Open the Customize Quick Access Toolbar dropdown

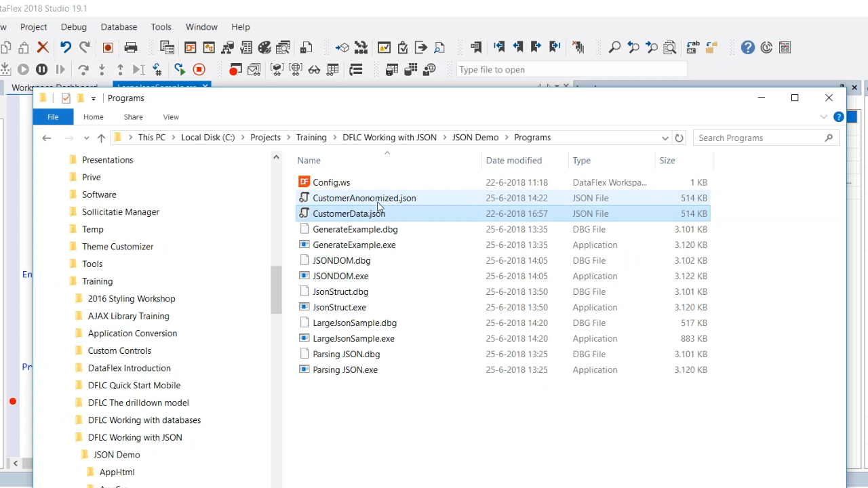(94, 99)
